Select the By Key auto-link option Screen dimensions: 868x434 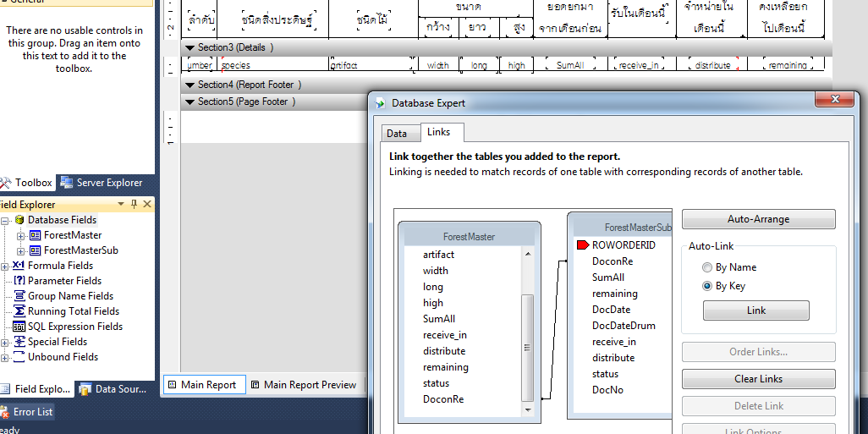[707, 286]
